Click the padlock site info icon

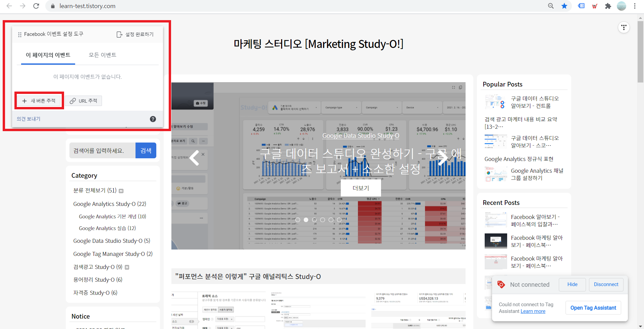tap(52, 6)
